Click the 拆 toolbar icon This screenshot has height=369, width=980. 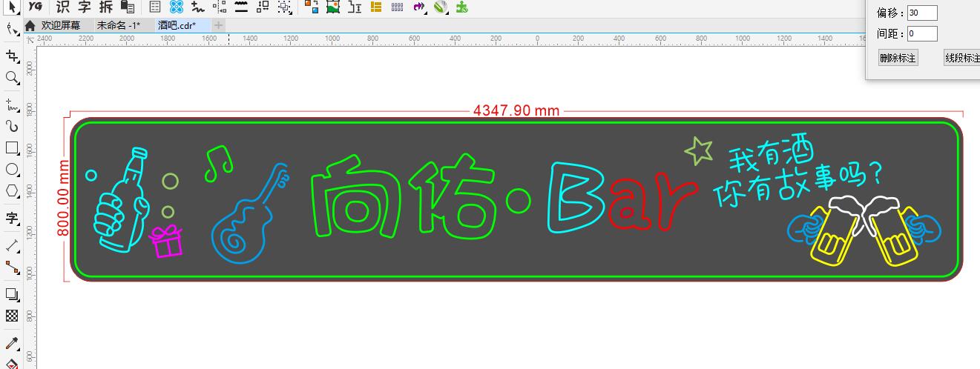[x=106, y=7]
